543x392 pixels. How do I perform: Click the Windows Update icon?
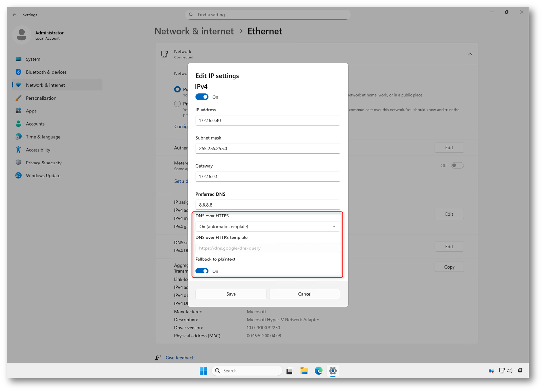click(x=18, y=175)
